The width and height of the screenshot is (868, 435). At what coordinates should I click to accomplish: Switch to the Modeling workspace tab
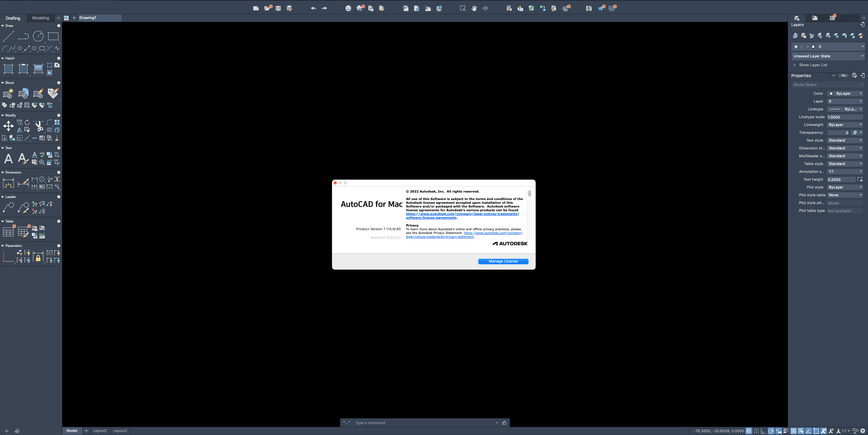point(40,18)
